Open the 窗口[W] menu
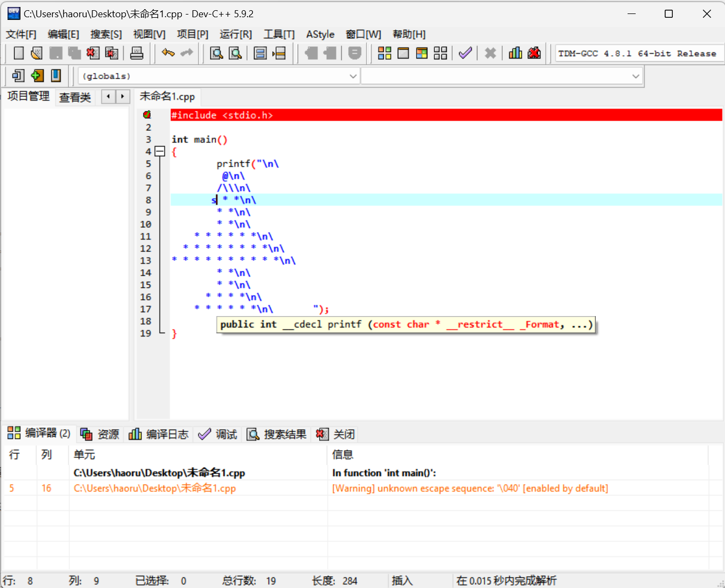Viewport: 725px width, 588px height. pos(363,34)
